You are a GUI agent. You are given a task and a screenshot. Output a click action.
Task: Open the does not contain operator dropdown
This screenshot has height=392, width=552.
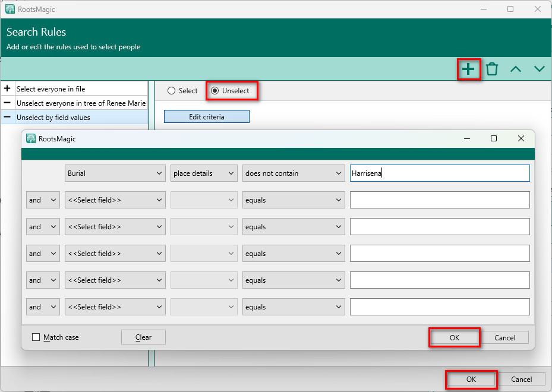click(x=294, y=173)
